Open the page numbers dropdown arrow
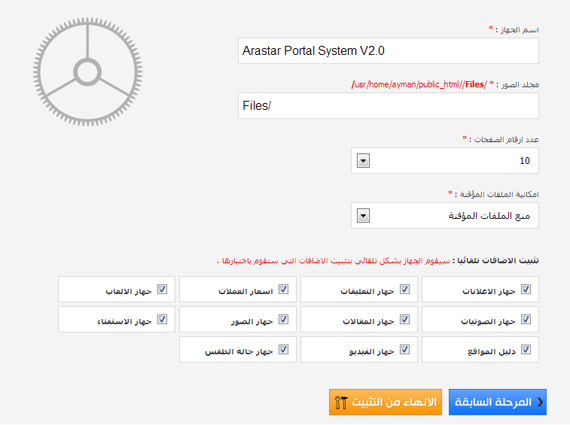The width and height of the screenshot is (570, 425). tap(363, 161)
